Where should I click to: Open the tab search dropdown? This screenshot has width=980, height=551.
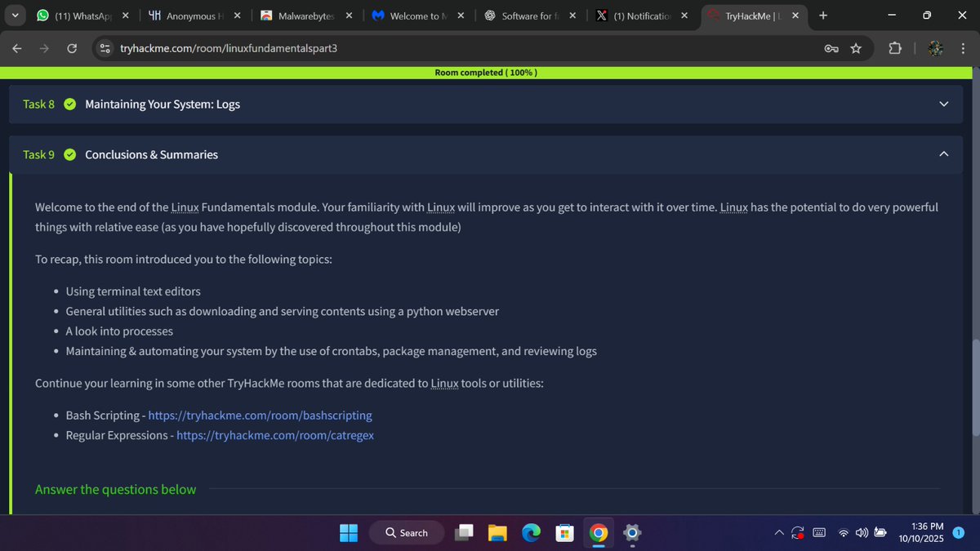pyautogui.click(x=14, y=16)
